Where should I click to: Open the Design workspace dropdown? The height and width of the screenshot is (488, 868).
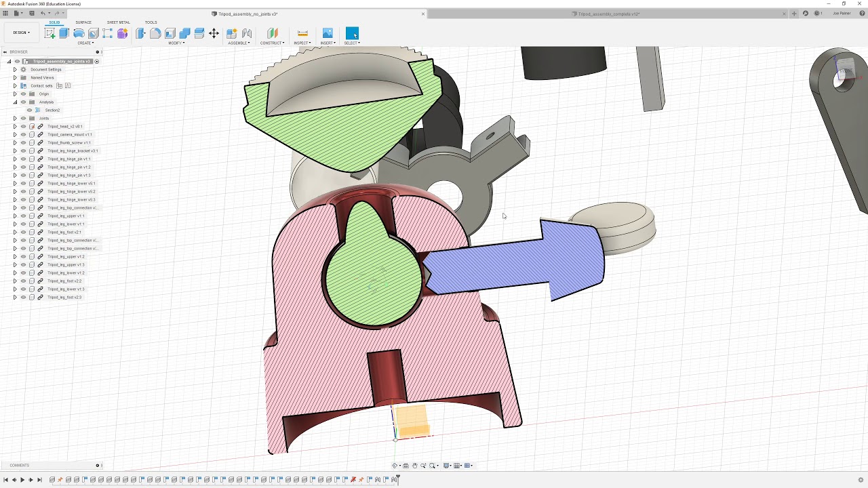tap(22, 33)
